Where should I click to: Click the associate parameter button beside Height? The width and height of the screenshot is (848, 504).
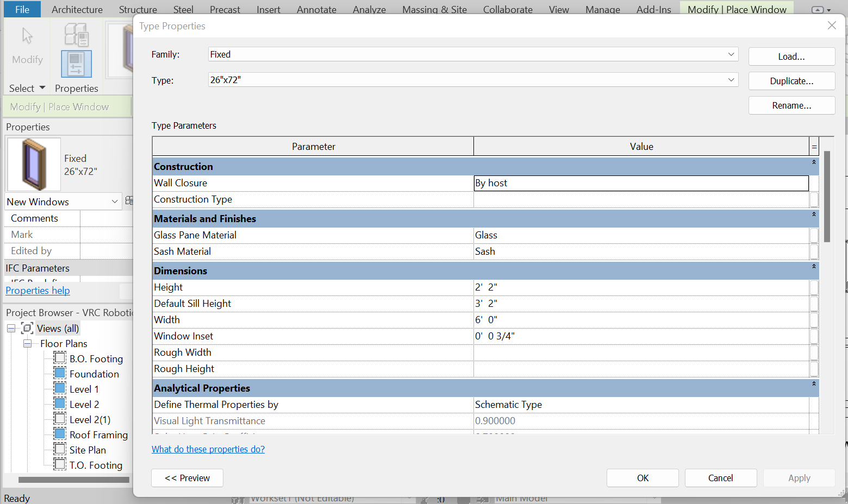coord(813,287)
